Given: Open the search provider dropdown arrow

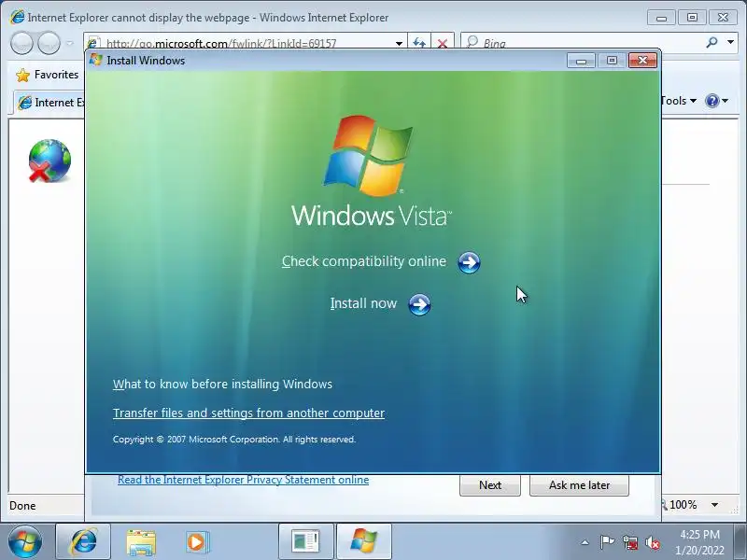Looking at the screenshot, I should click(x=730, y=42).
